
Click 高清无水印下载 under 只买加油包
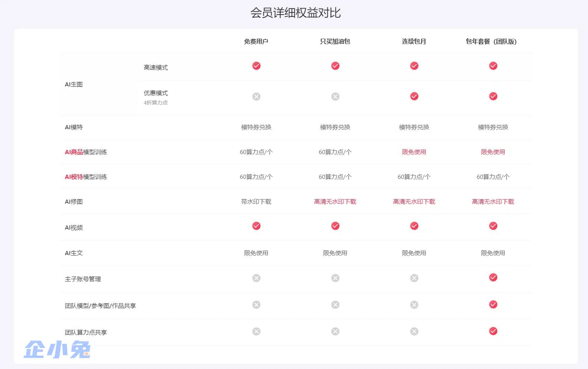[x=335, y=202]
